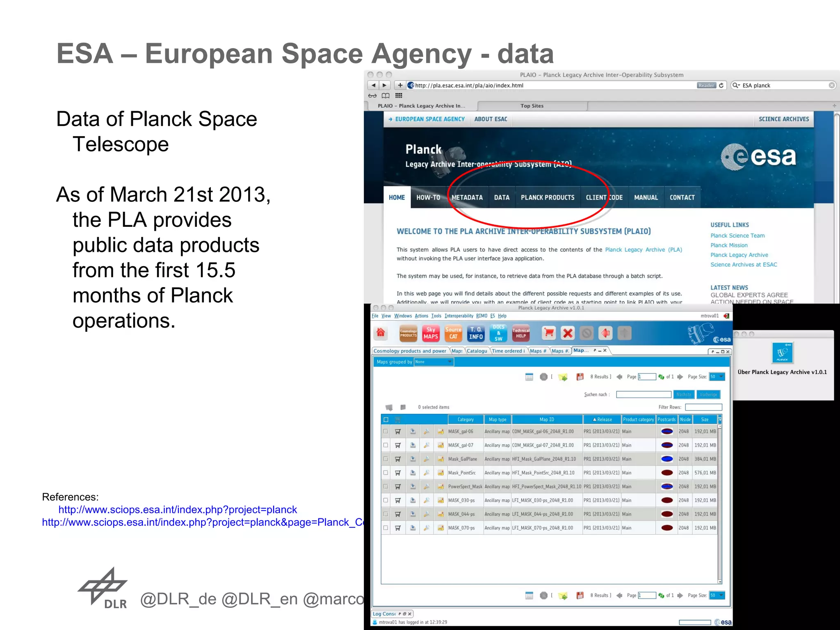Go to next page using top arrow

point(680,377)
